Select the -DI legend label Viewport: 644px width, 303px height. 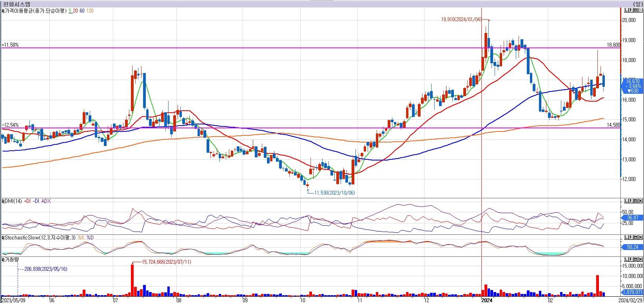(x=36, y=201)
